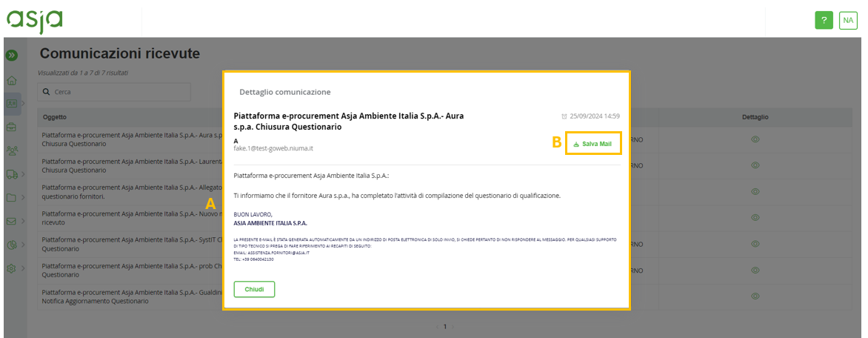Click the message subject ending Chiusura Questionario in dialog
The image size is (868, 338).
349,122
